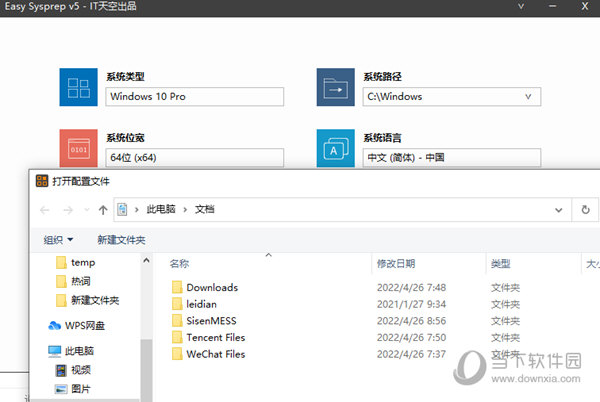Select the SisenMESS folder name
The image size is (600, 402).
click(x=211, y=321)
